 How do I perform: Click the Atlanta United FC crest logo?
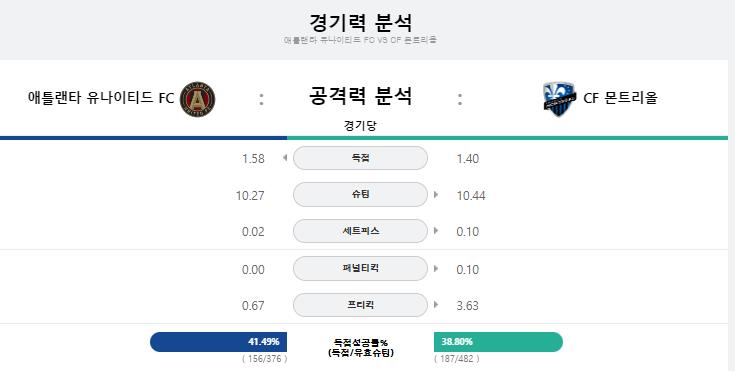197,99
